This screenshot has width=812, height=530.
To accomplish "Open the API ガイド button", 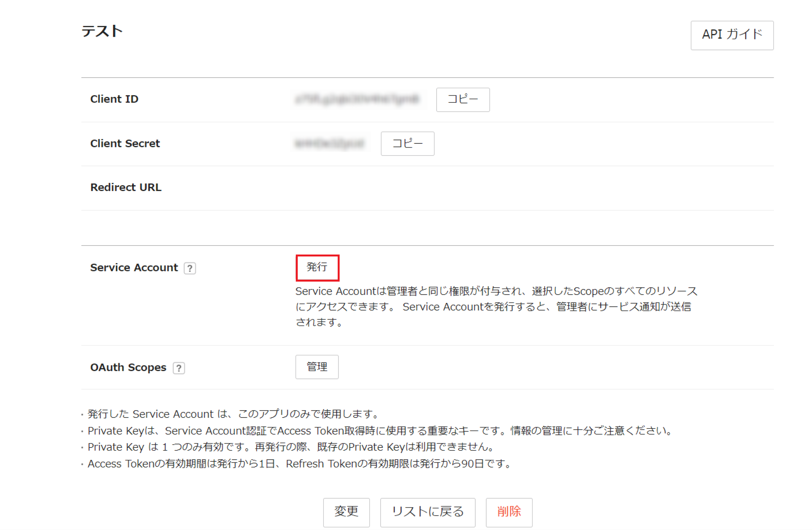I will pos(732,35).
